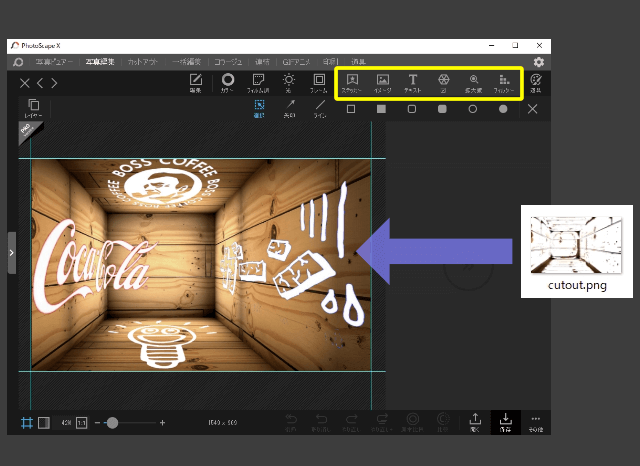Open the Combine (連結) tab
The width and height of the screenshot is (640, 466).
pos(262,62)
